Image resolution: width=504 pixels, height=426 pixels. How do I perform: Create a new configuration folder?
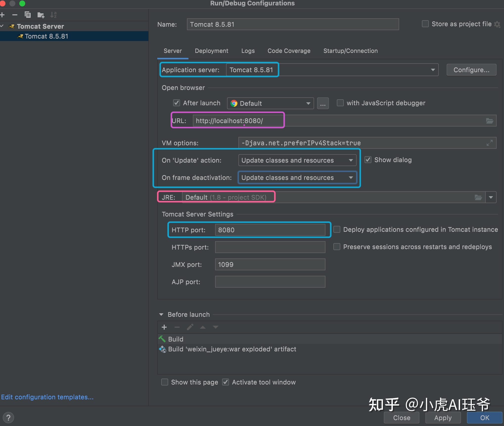pos(41,15)
